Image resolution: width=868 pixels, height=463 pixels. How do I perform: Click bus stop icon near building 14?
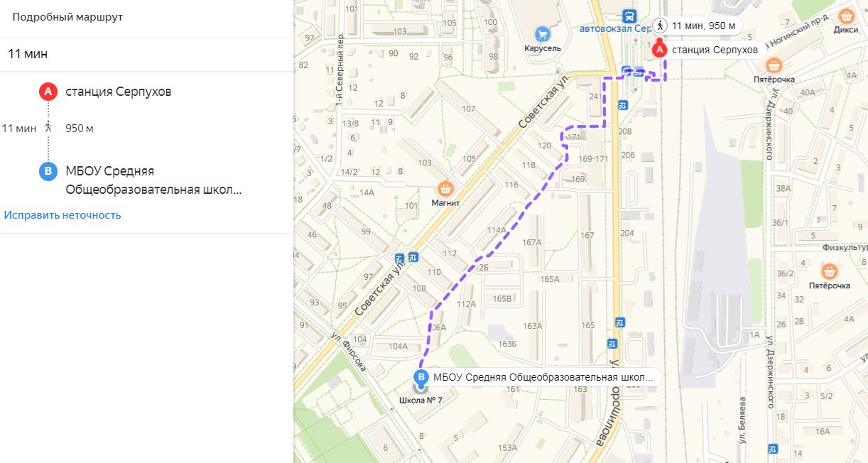tap(773, 449)
